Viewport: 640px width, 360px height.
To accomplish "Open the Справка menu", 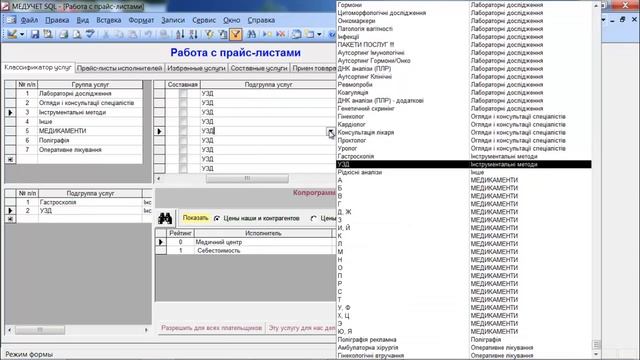I will pos(261,20).
